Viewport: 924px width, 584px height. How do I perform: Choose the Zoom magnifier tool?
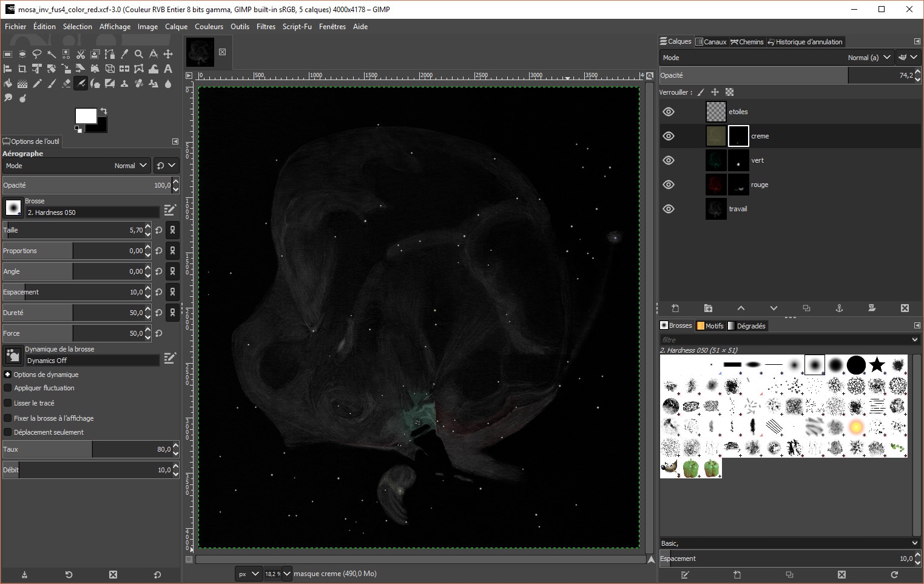(139, 54)
